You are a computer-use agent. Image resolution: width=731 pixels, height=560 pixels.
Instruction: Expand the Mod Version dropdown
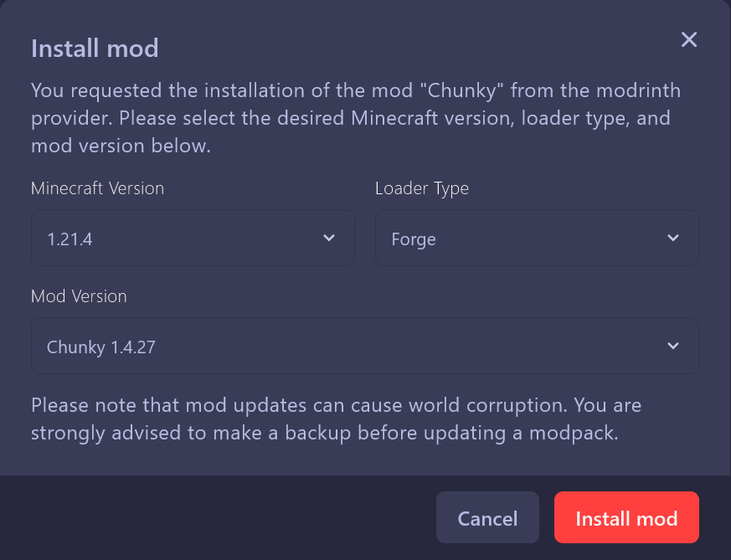coord(364,346)
